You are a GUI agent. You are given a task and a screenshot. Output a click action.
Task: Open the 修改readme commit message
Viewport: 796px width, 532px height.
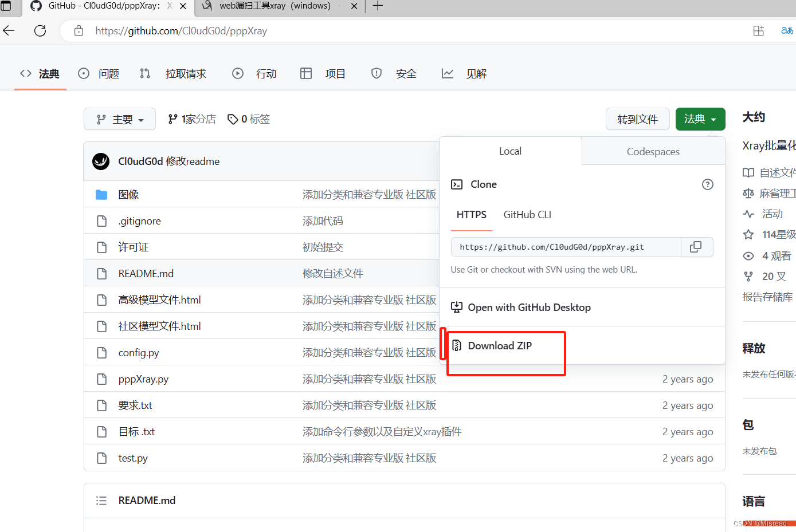click(x=193, y=161)
